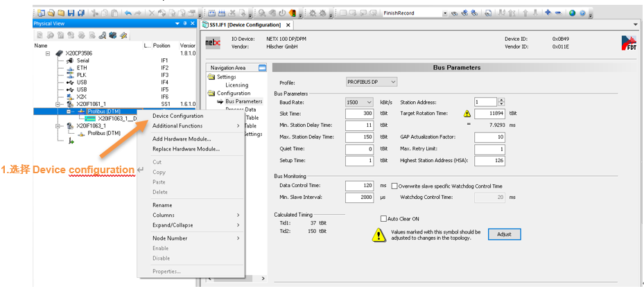Click the Save All double-disk icon

(81, 13)
